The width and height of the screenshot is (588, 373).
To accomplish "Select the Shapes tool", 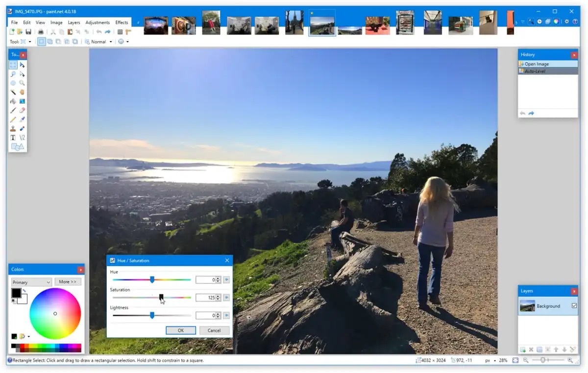I will [17, 146].
